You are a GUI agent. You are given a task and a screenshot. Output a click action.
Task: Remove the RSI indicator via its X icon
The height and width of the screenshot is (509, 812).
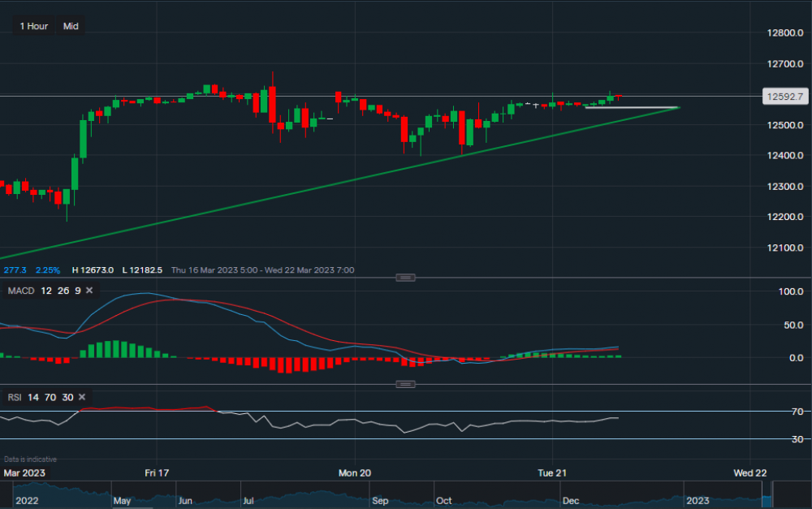pos(80,397)
